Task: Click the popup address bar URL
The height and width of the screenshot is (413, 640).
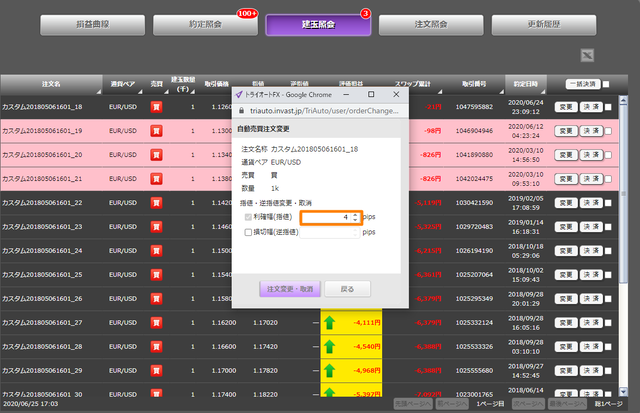Action: pos(324,111)
